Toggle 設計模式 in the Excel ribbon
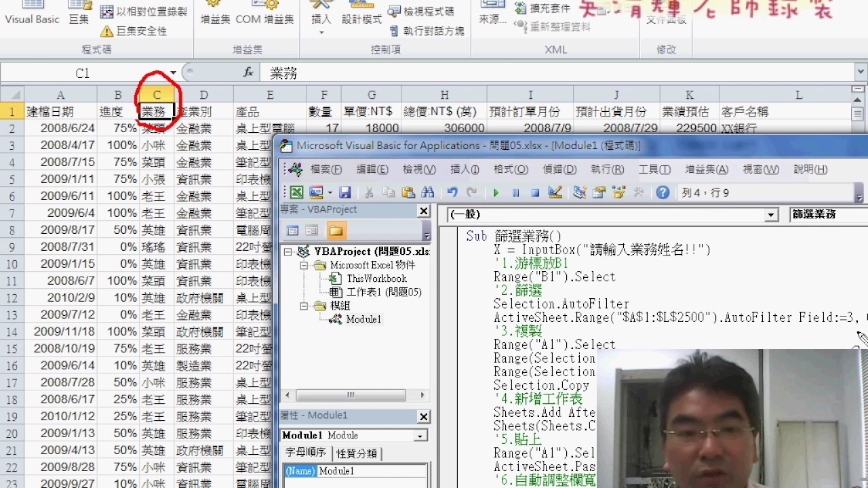 (x=361, y=13)
